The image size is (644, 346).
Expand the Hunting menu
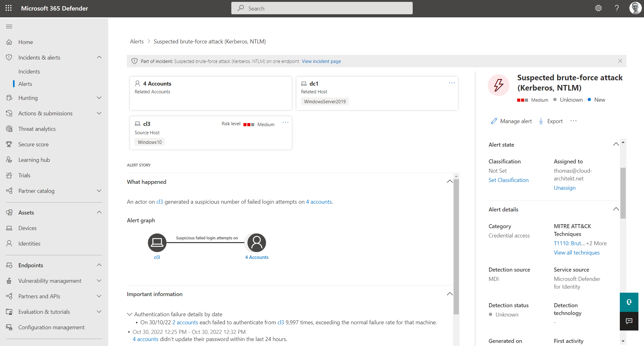point(99,98)
